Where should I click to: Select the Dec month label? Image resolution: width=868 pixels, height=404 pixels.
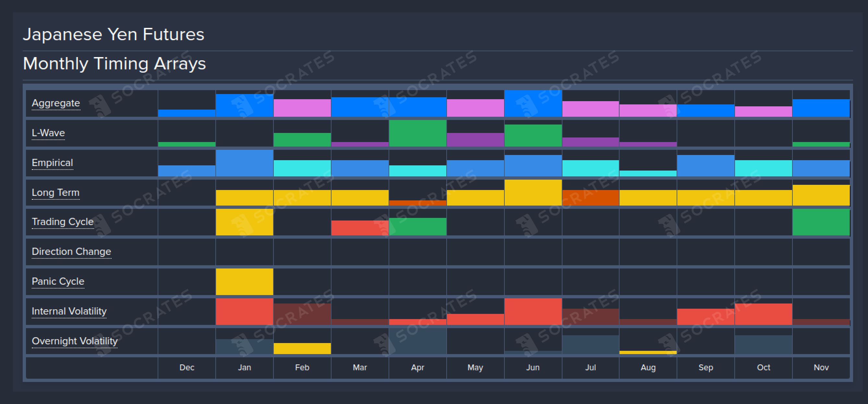[x=187, y=367]
